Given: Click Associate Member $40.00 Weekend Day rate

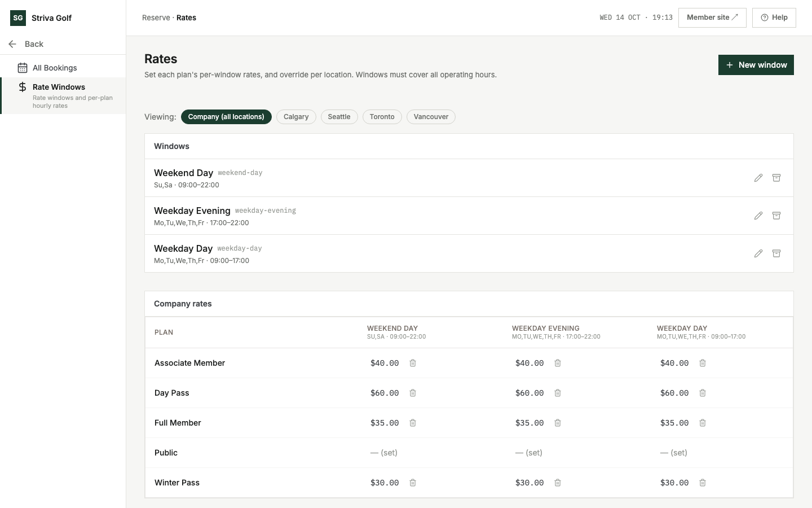Looking at the screenshot, I should coord(385,363).
